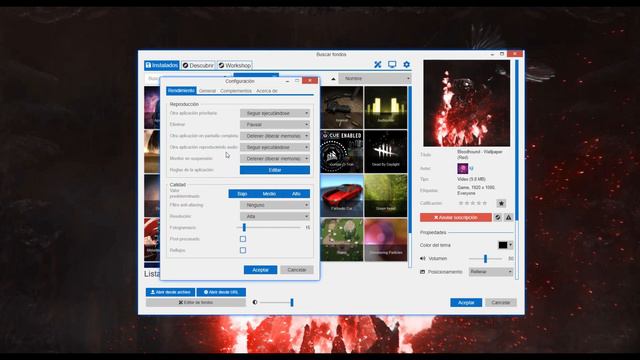Click Cancelar in the Configuración dialog
The height and width of the screenshot is (360, 640).
(297, 270)
